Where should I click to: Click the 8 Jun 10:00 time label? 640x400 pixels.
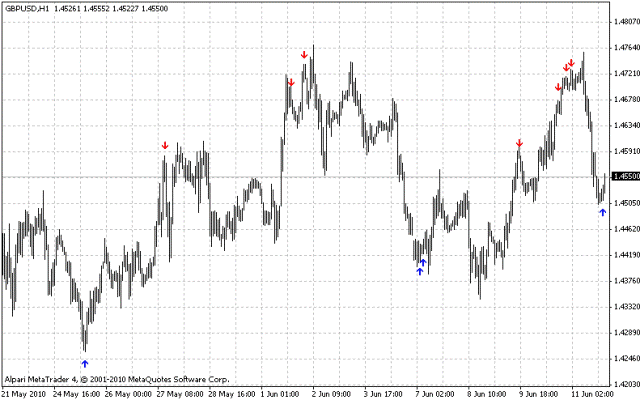pyautogui.click(x=485, y=393)
